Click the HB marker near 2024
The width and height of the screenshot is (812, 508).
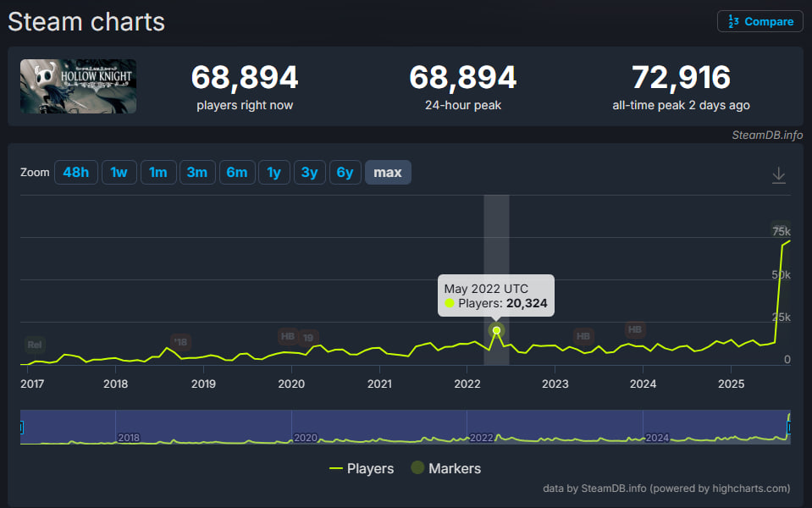click(x=635, y=329)
